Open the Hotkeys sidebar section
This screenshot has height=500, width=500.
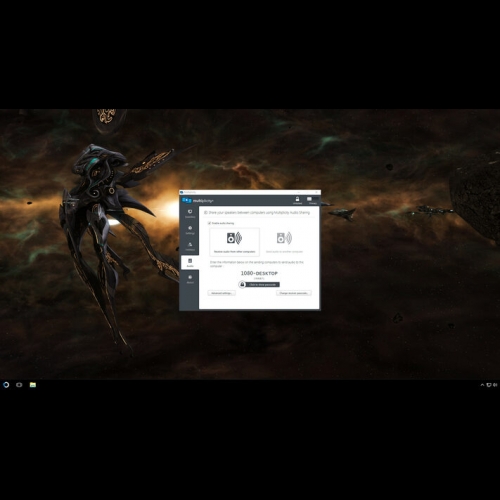pyautogui.click(x=190, y=247)
